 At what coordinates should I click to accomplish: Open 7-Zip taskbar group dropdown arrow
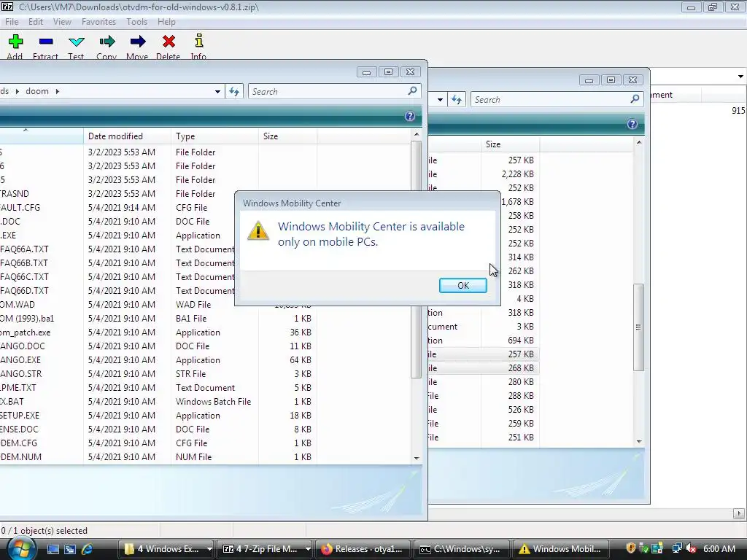pyautogui.click(x=308, y=549)
